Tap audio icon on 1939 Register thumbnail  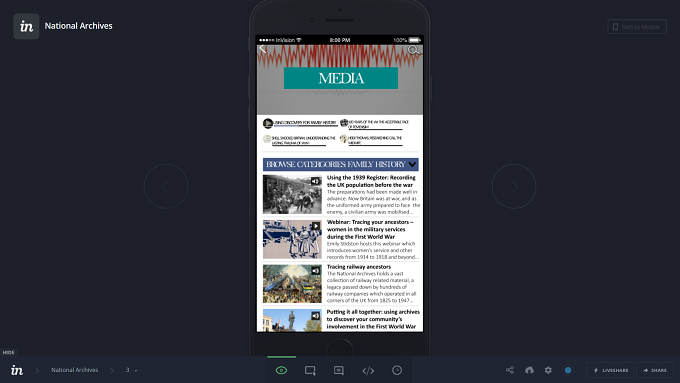click(x=315, y=181)
